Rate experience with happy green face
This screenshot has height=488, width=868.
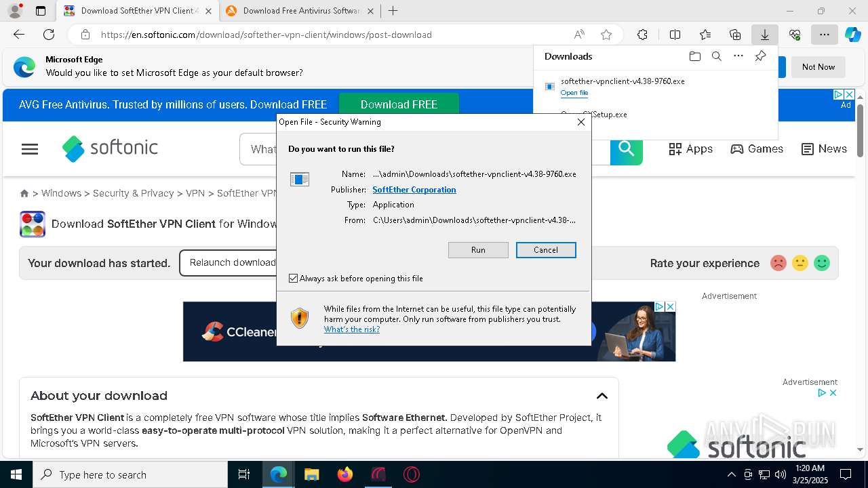(x=822, y=263)
